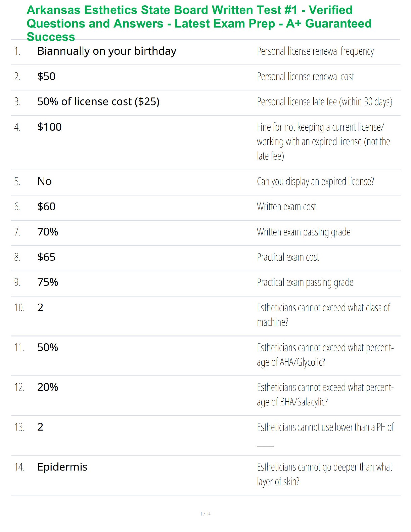Click the '20%' answer in row 12

tap(48, 387)
